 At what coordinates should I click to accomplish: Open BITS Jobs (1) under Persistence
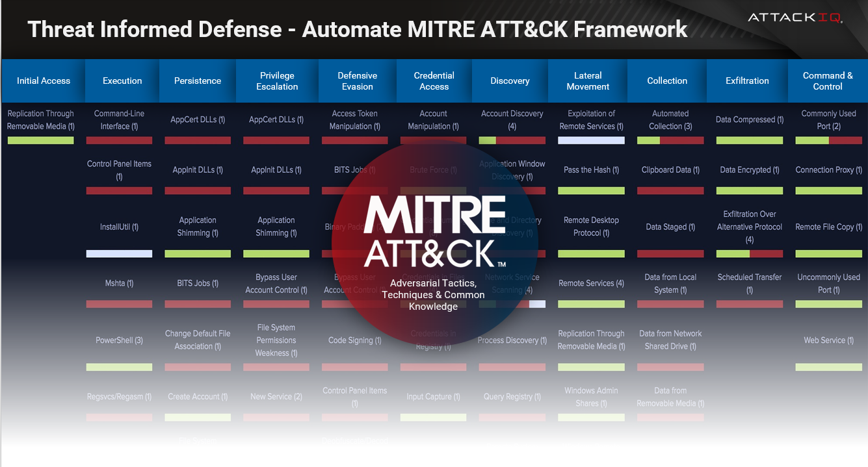point(198,283)
